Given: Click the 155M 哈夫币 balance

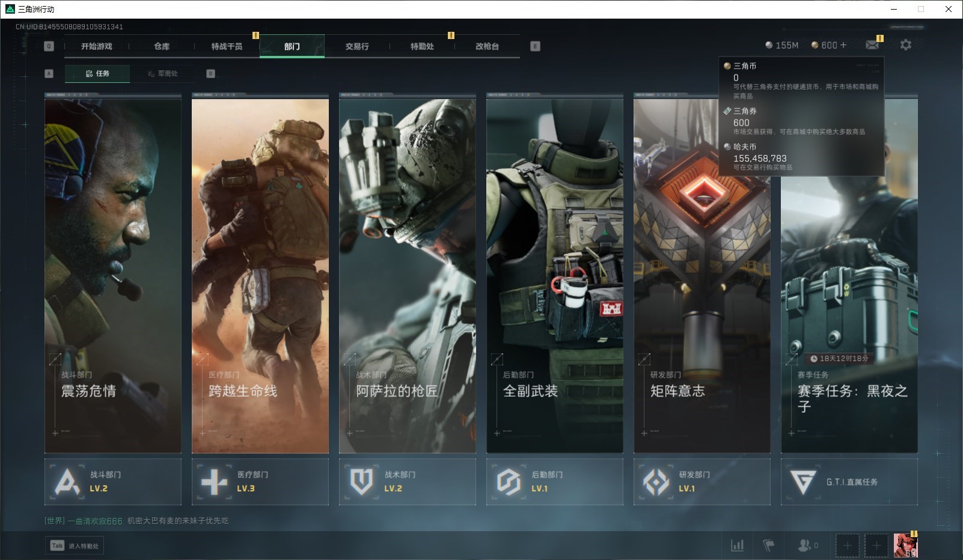Looking at the screenshot, I should click(x=781, y=45).
